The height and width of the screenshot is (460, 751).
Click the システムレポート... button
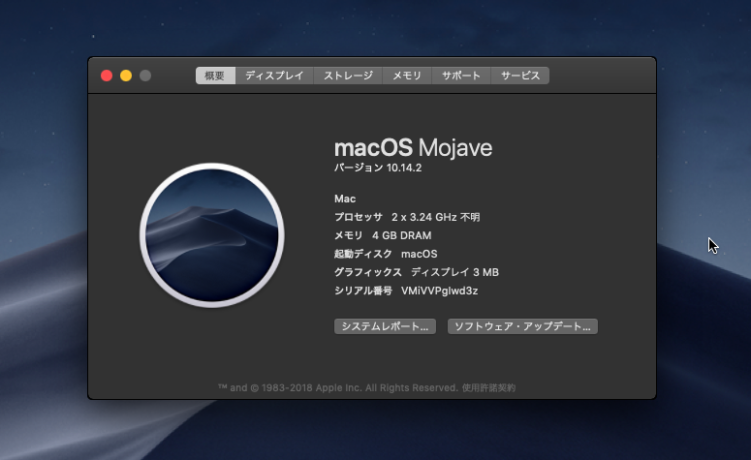tap(385, 326)
